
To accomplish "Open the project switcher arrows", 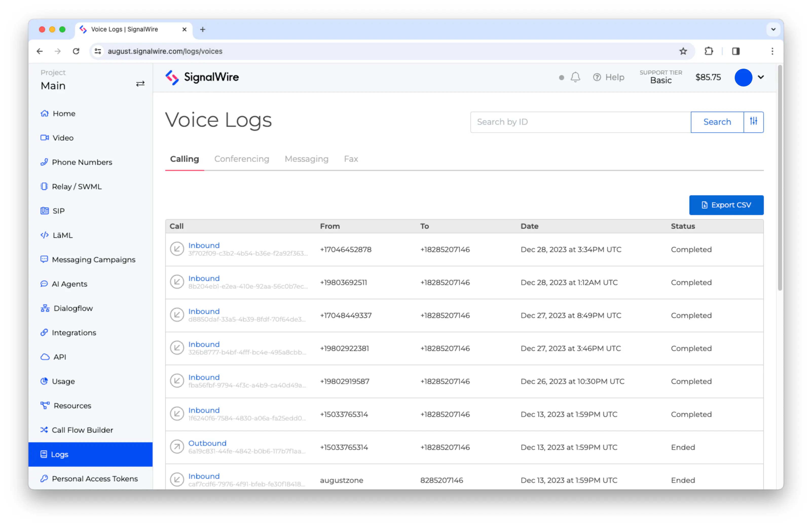I will click(x=140, y=84).
